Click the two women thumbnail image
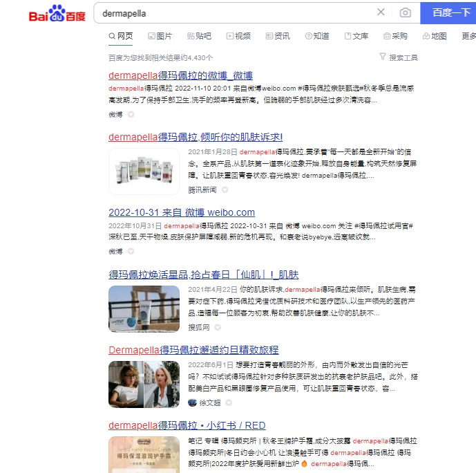Screen dimensions: 476x473 click(144, 384)
